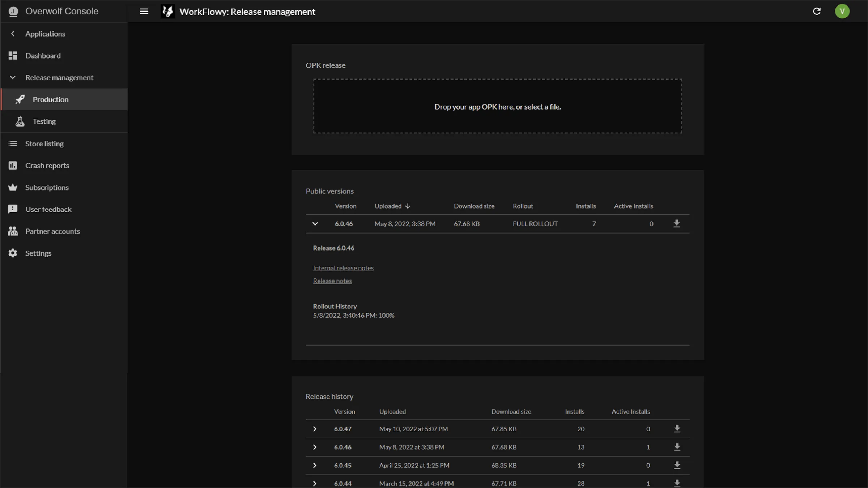Click the Uploaded sort arrow icon
The image size is (868, 488).
click(408, 206)
